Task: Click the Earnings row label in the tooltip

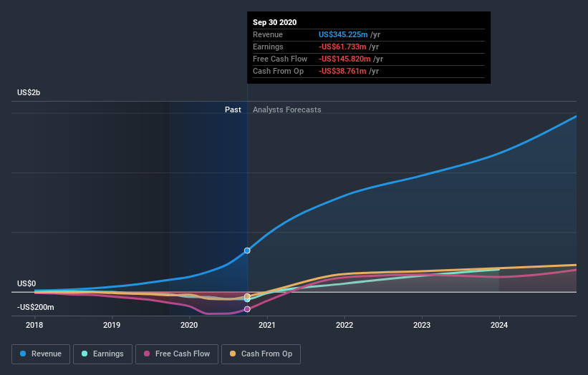Action: 268,47
